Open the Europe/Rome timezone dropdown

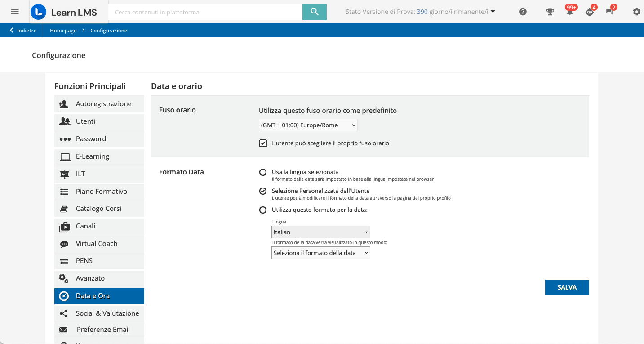[308, 125]
